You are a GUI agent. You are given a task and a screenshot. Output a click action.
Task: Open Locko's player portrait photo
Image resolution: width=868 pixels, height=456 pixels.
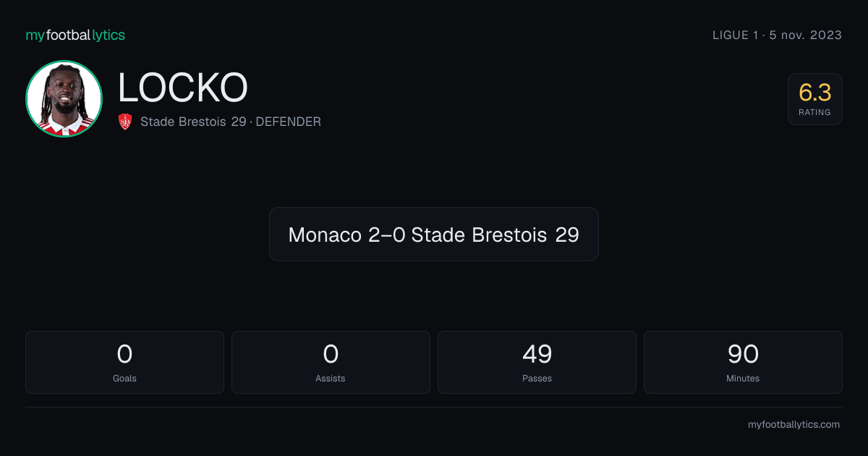64,99
